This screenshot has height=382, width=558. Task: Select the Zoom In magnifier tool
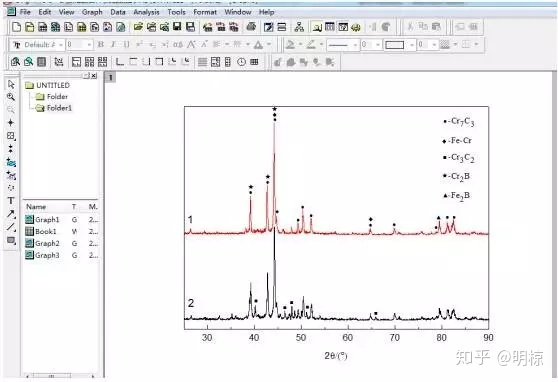click(11, 97)
